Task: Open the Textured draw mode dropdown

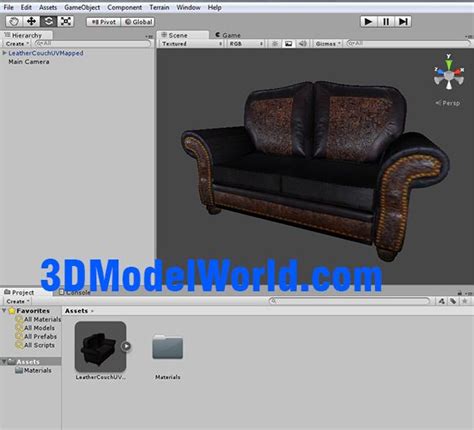Action: click(191, 44)
